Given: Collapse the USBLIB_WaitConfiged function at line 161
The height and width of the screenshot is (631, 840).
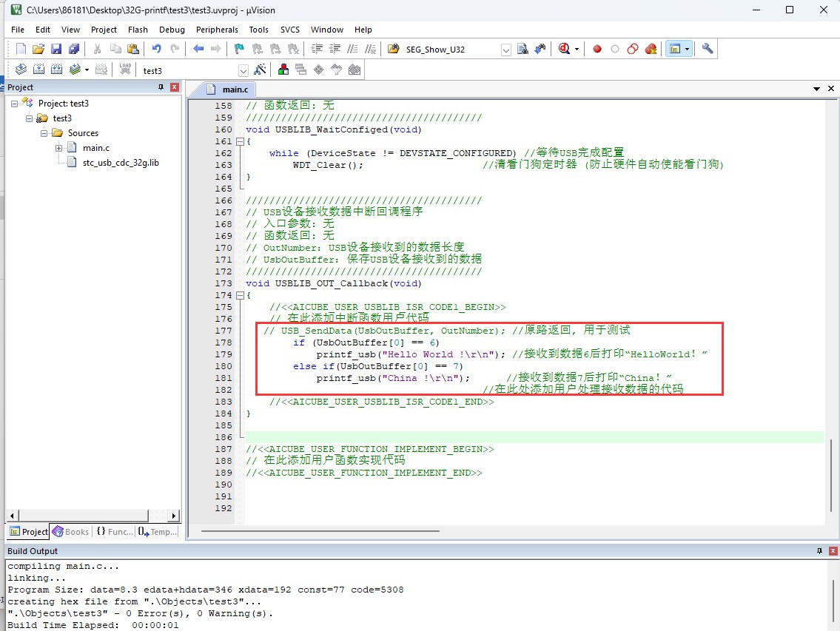Looking at the screenshot, I should click(240, 141).
